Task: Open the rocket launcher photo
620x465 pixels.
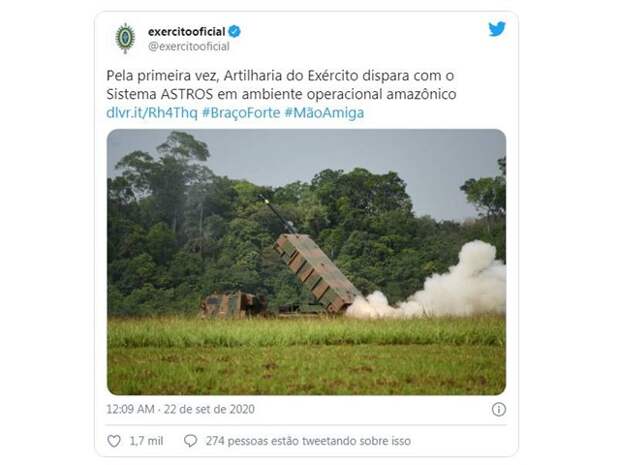Action: click(306, 262)
